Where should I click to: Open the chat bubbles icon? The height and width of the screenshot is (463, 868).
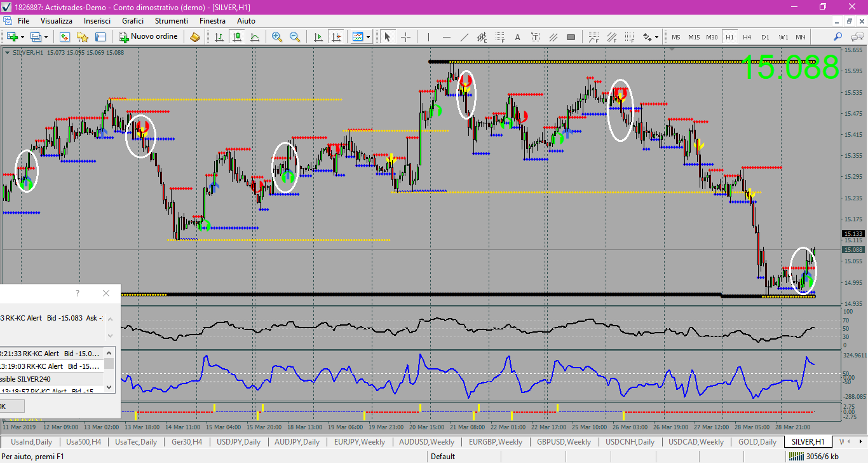click(856, 37)
